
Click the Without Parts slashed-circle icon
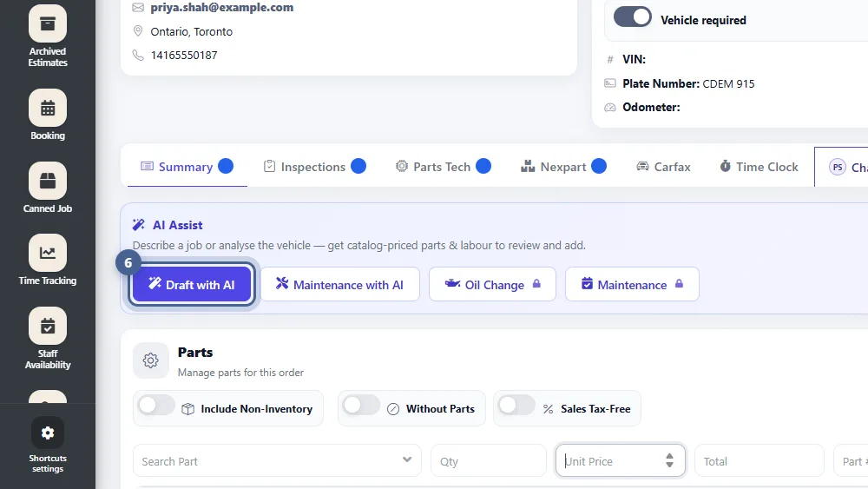(393, 409)
